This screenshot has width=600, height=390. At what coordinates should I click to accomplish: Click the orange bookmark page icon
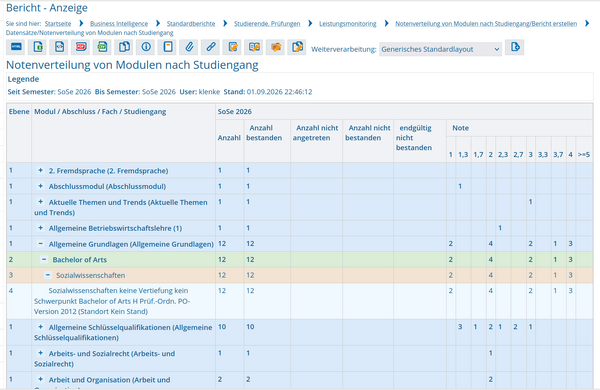(168, 47)
